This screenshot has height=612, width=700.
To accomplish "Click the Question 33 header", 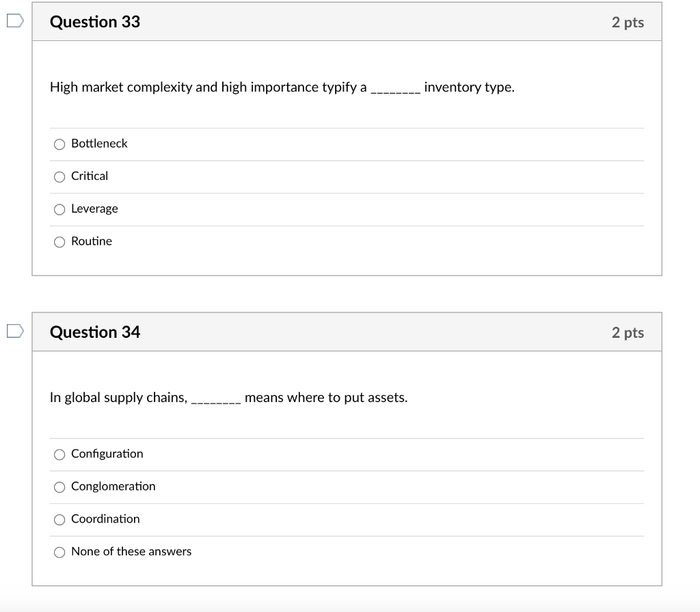I will (x=95, y=22).
